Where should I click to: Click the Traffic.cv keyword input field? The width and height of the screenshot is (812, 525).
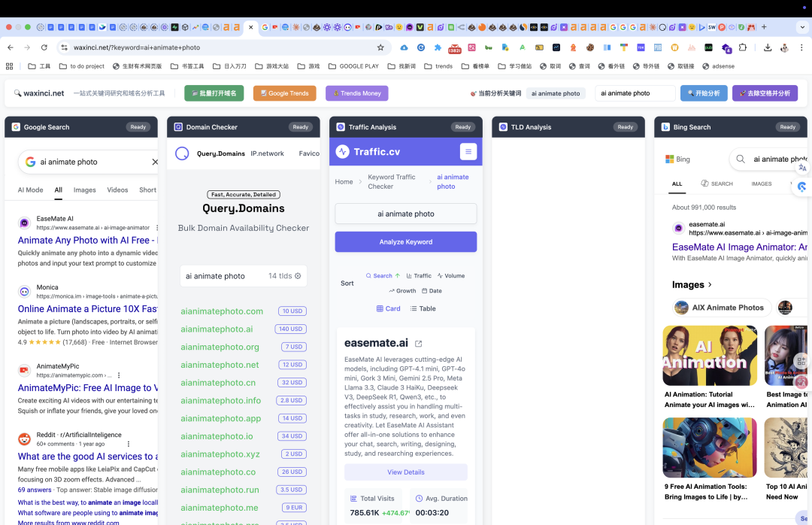[405, 214]
